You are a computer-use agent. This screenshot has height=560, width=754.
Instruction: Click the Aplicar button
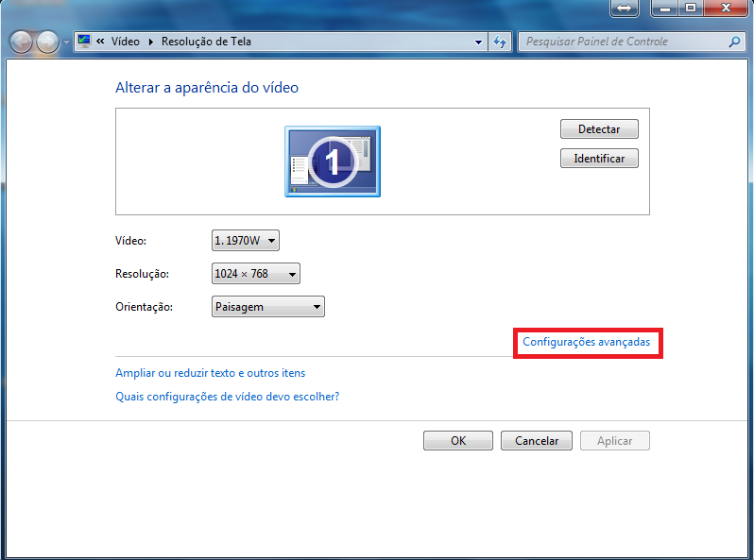(614, 441)
